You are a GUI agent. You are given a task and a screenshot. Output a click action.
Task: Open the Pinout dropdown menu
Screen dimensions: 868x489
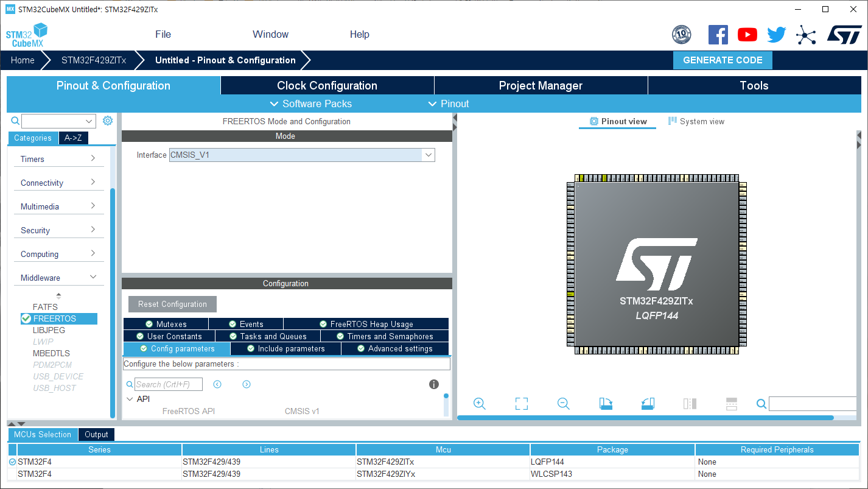[x=449, y=104]
